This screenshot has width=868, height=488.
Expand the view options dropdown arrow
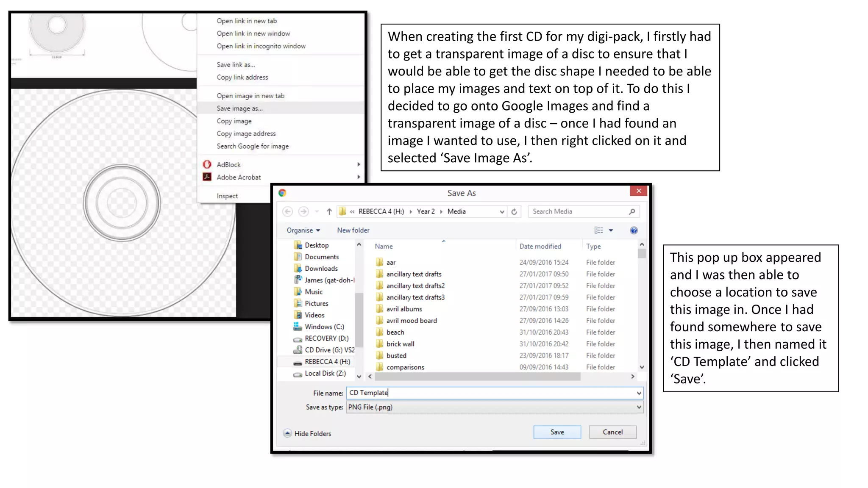click(x=611, y=230)
